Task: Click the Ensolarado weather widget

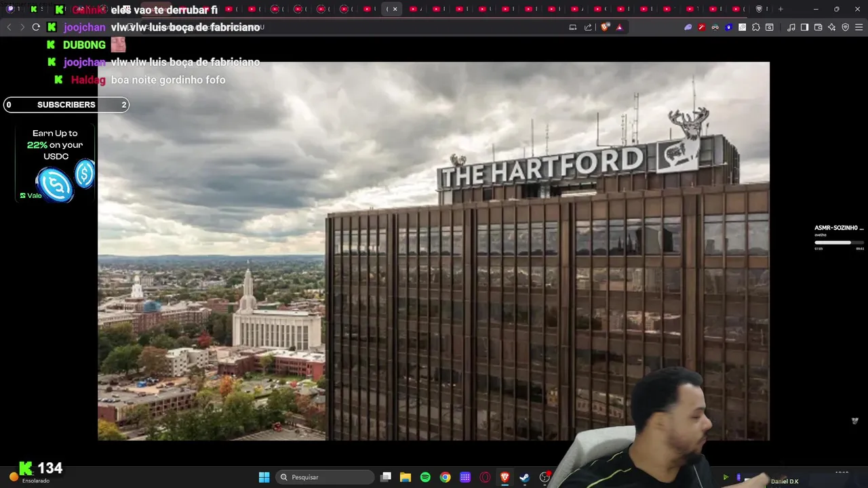Action: (28, 478)
